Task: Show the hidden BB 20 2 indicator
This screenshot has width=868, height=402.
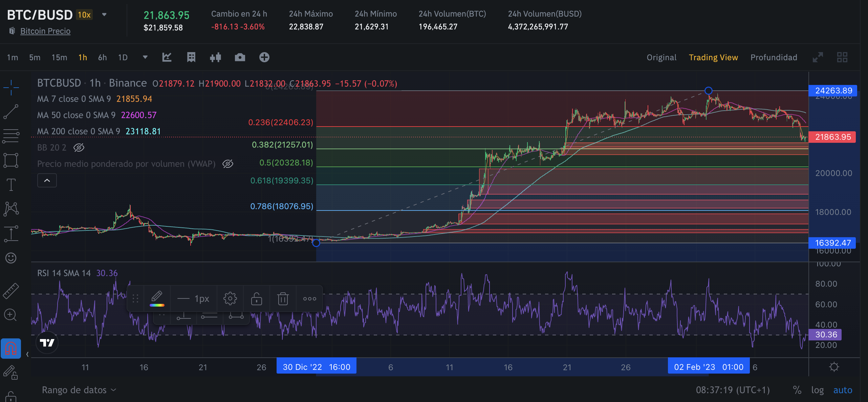Action: click(x=79, y=148)
